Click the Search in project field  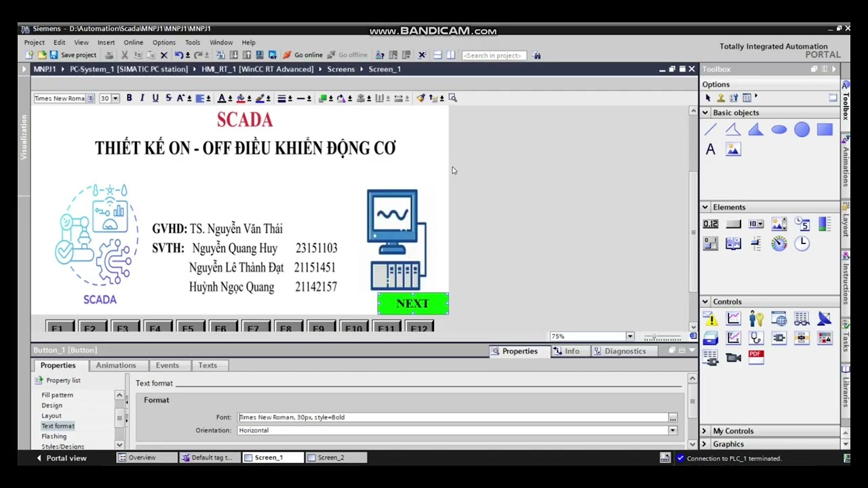pyautogui.click(x=492, y=55)
